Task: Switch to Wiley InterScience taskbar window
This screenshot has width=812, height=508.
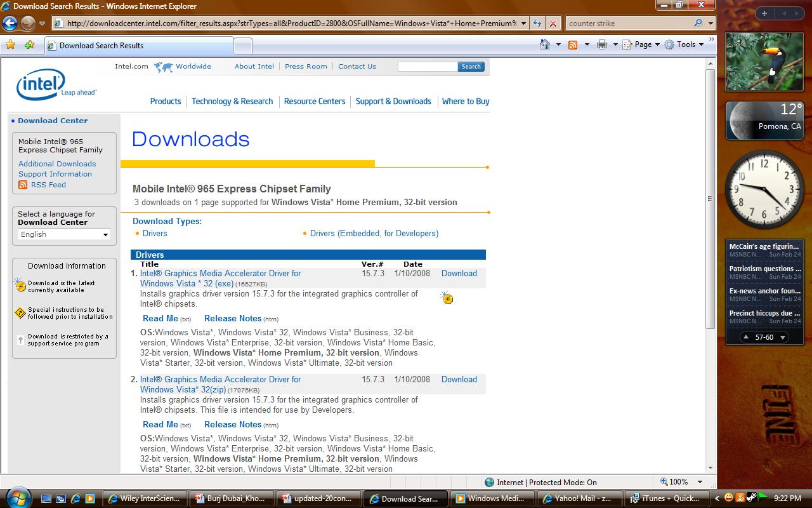Action: (x=145, y=498)
